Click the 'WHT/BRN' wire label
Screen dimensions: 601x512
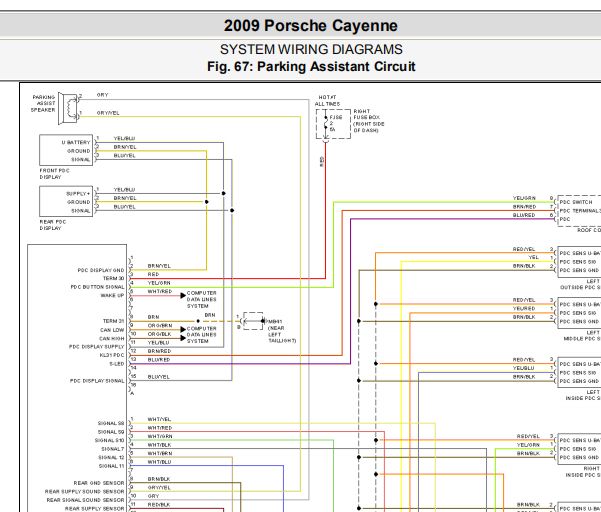(160, 453)
